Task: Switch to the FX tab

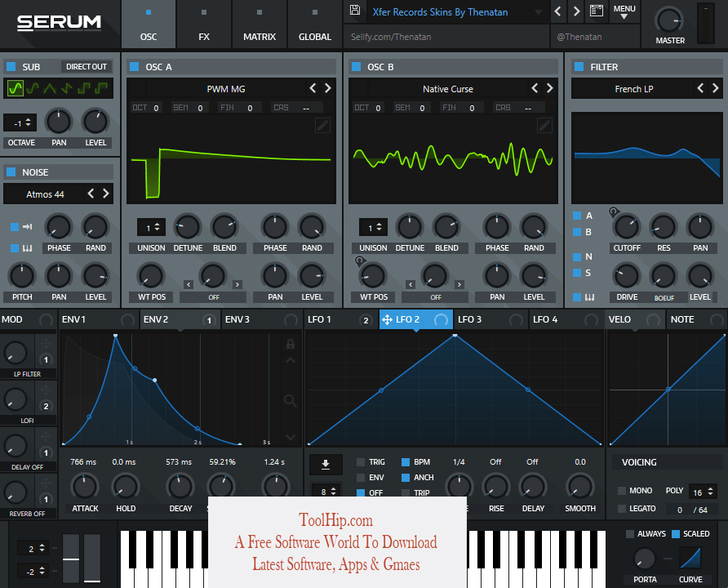Action: pos(204,24)
